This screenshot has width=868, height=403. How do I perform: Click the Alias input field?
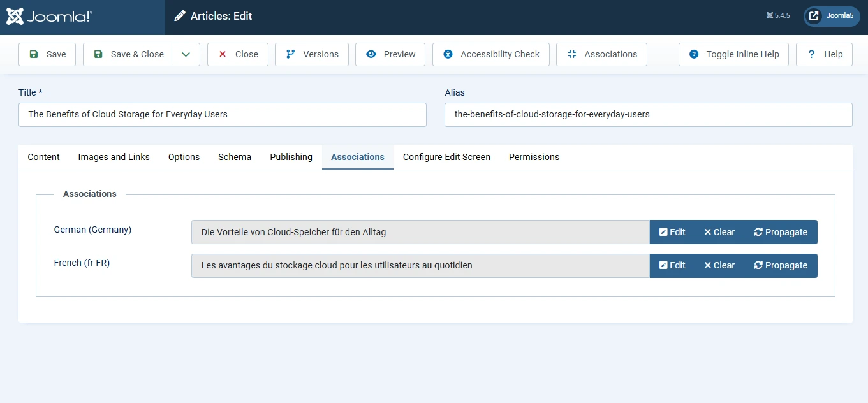[x=649, y=115]
